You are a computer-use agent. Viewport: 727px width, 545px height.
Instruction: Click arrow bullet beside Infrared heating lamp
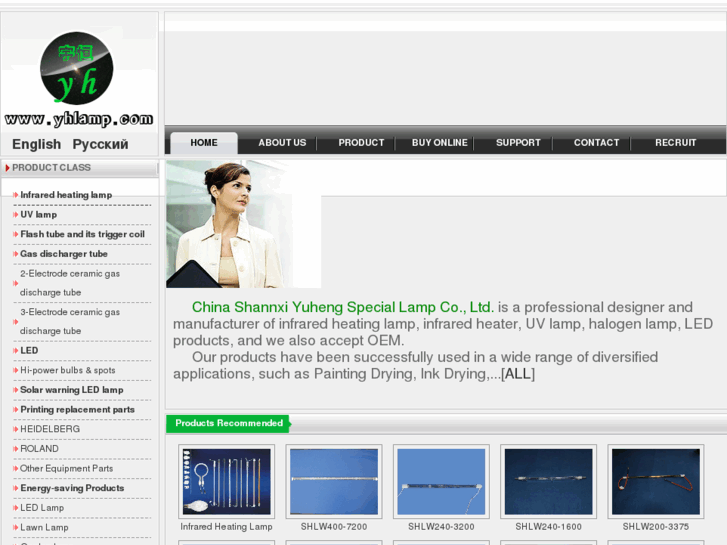pyautogui.click(x=16, y=195)
